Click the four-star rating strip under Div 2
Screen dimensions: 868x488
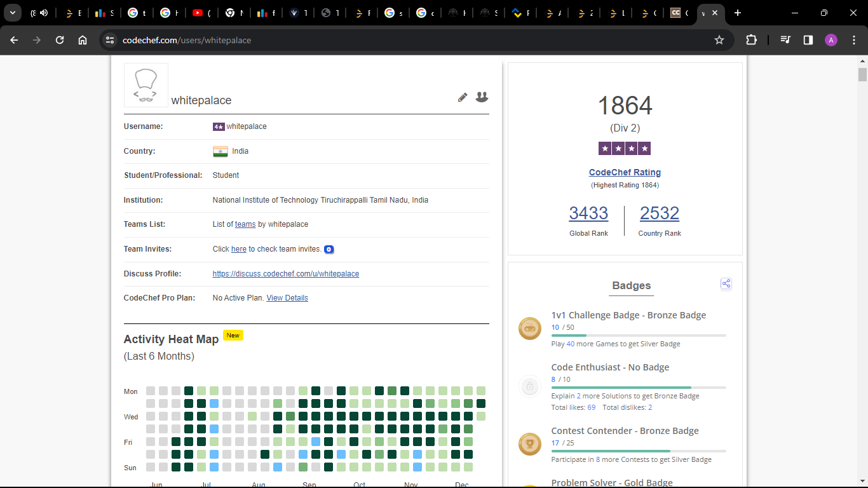pos(625,149)
